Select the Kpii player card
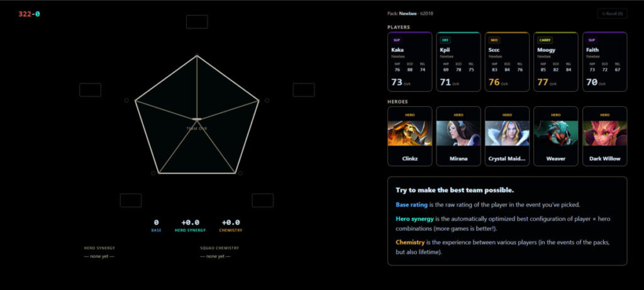 pos(458,62)
